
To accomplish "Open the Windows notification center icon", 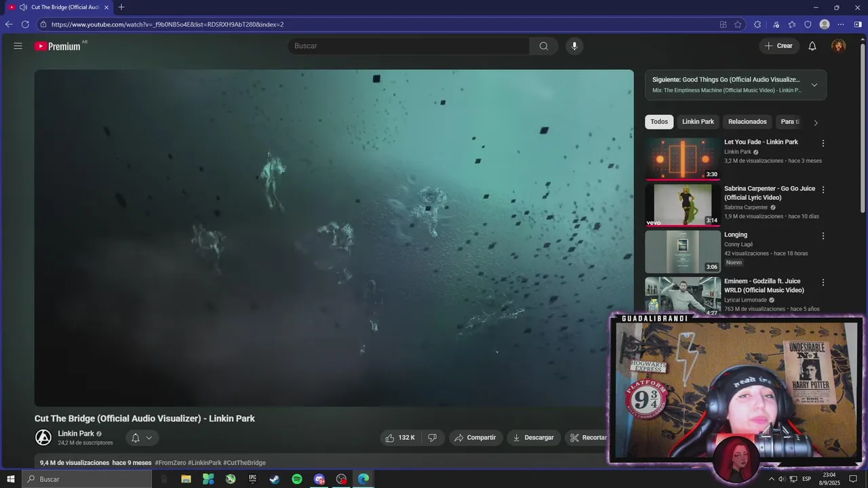I will (854, 479).
